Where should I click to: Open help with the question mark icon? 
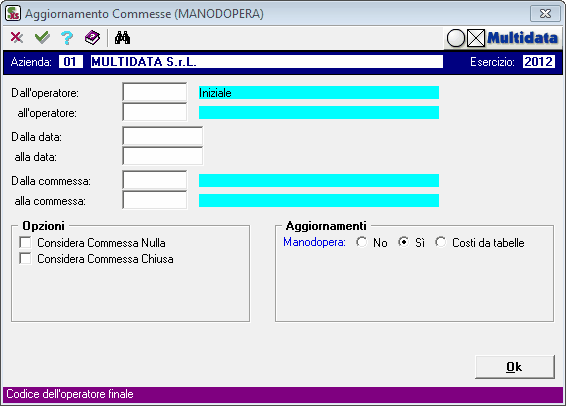point(67,38)
